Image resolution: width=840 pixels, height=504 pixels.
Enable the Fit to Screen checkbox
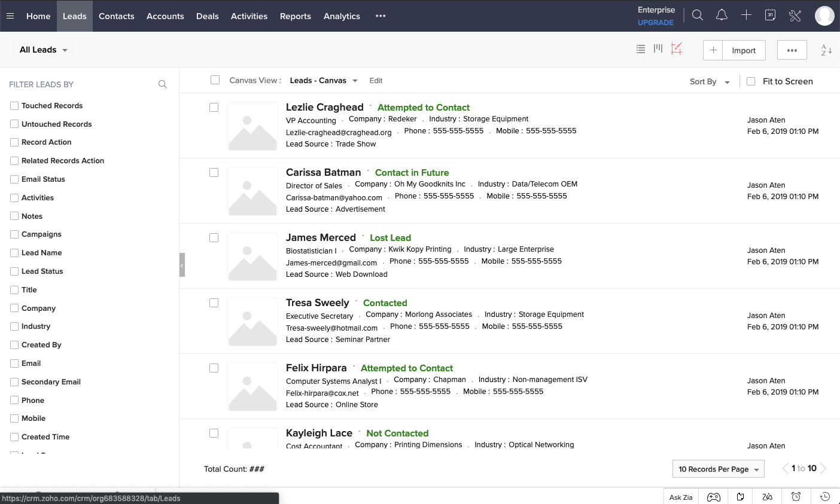click(751, 81)
